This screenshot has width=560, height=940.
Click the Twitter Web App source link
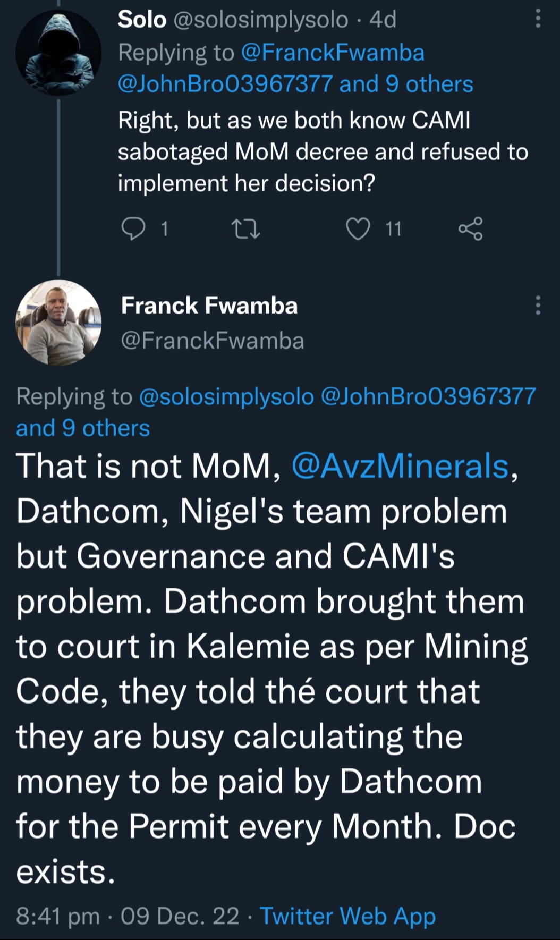pyautogui.click(x=347, y=916)
